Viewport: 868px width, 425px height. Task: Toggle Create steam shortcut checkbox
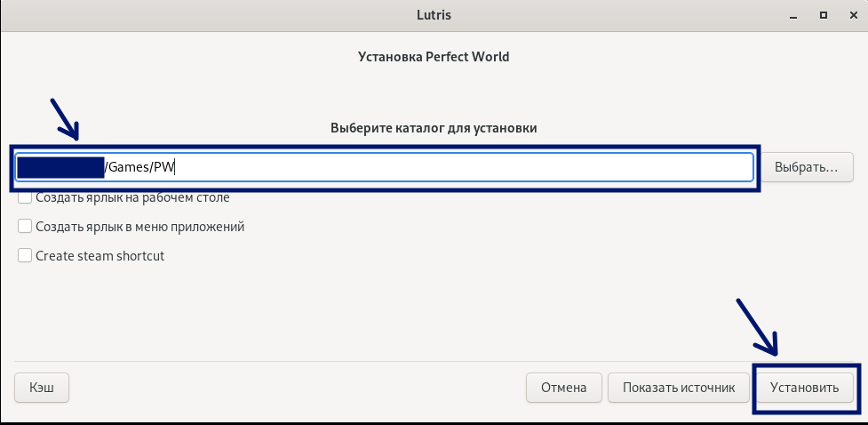pos(24,255)
